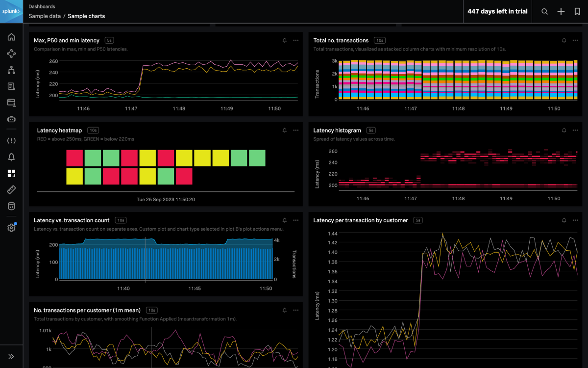588x368 pixels.
Task: Click the ruler Metrics icon in the sidebar
Action: point(11,189)
